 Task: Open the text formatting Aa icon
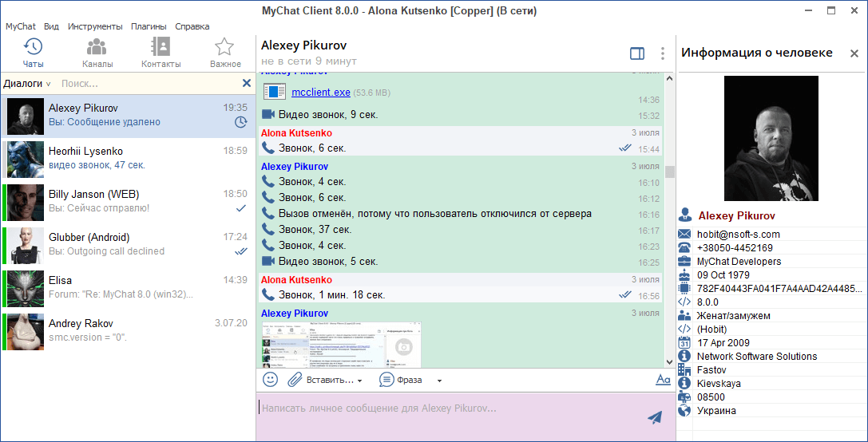pos(663,380)
